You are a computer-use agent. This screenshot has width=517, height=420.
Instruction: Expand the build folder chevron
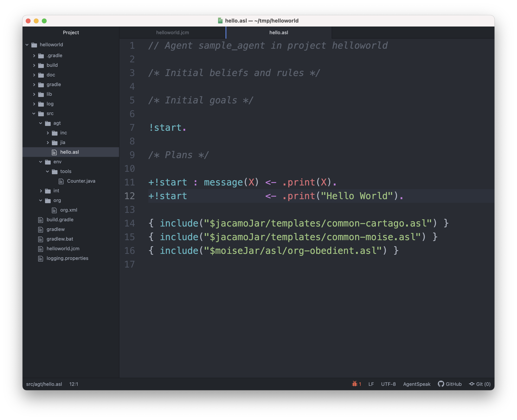pyautogui.click(x=34, y=65)
